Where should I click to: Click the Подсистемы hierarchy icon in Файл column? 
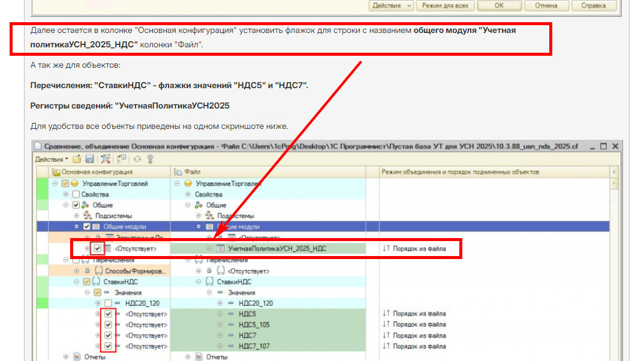click(209, 216)
